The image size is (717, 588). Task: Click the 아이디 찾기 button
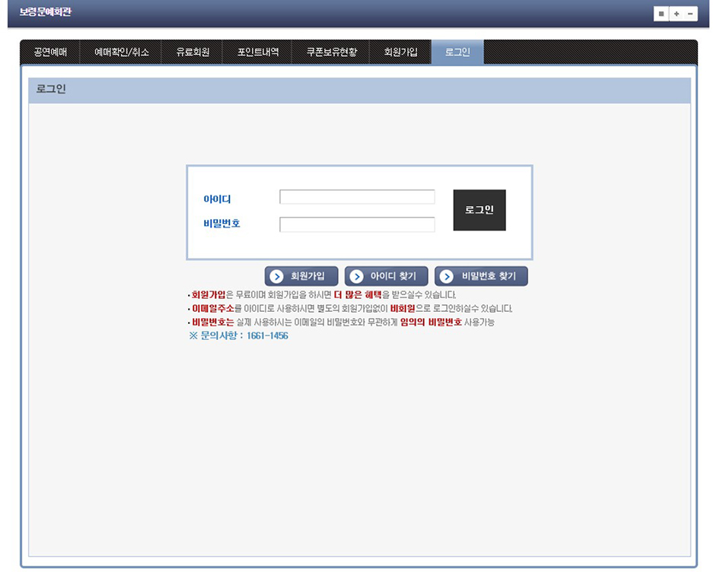point(386,277)
